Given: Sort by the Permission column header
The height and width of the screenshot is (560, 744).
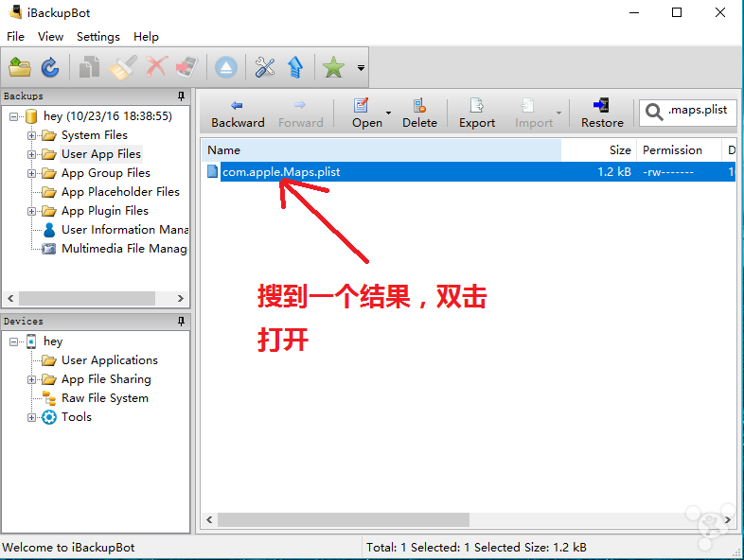Looking at the screenshot, I should click(x=679, y=150).
